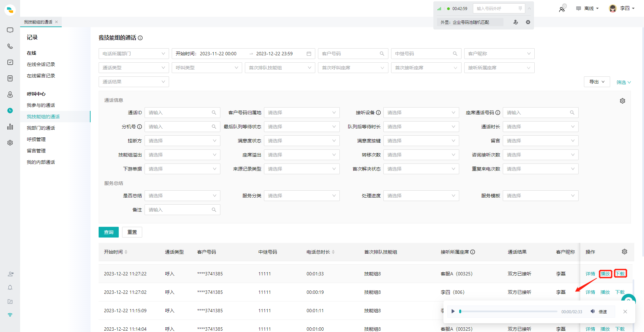
Task: Open 在线留言记录 in sidebar
Action: (41, 76)
